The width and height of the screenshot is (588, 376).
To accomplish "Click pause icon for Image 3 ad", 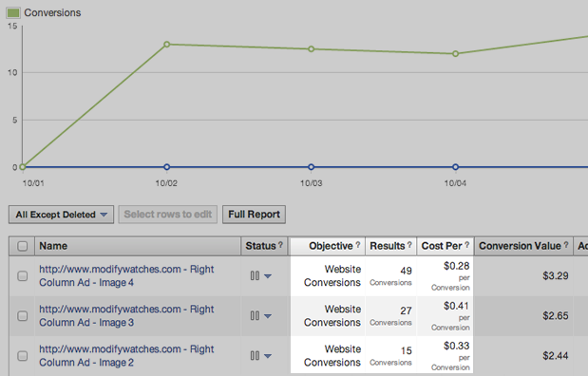I will (x=255, y=315).
